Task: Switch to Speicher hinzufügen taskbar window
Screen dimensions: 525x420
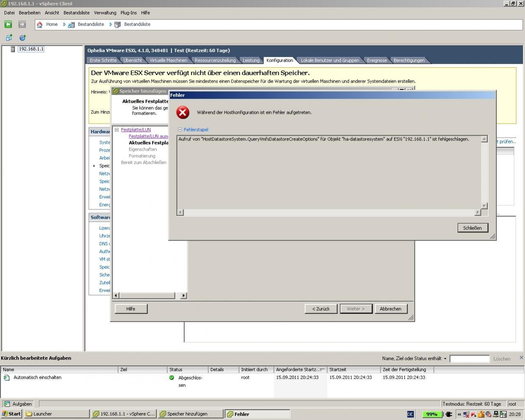Action: click(190, 414)
